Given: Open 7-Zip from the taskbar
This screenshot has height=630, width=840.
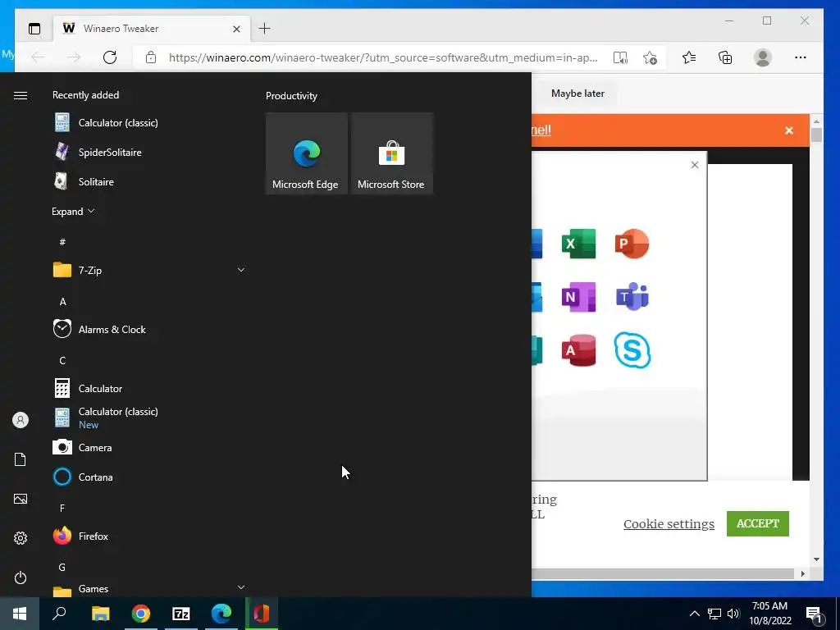Looking at the screenshot, I should click(x=181, y=614).
